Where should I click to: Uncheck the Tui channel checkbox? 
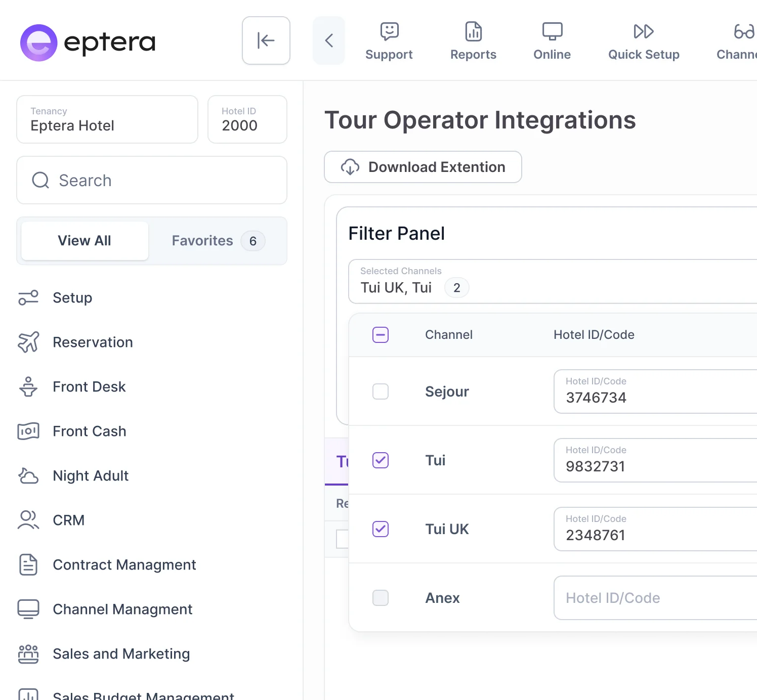click(381, 460)
